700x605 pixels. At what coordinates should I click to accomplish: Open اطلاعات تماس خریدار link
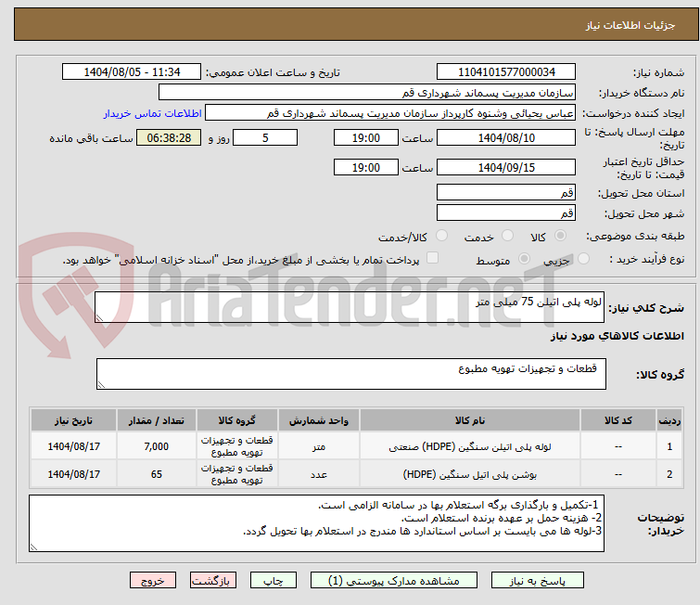coord(153,113)
